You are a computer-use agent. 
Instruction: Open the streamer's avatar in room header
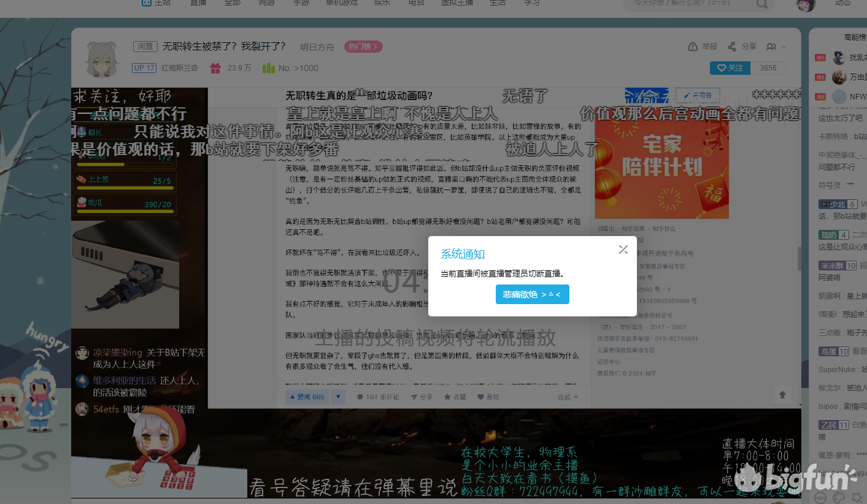[x=102, y=58]
